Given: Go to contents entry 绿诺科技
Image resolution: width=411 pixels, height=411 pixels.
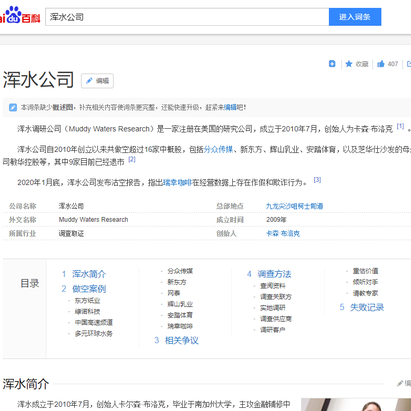Looking at the screenshot, I should tap(87, 312).
